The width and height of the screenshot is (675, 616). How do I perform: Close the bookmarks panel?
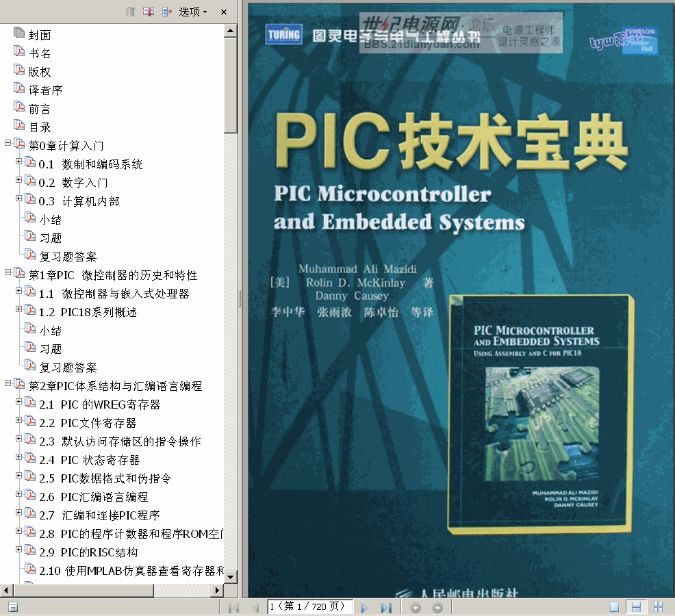coord(223,12)
